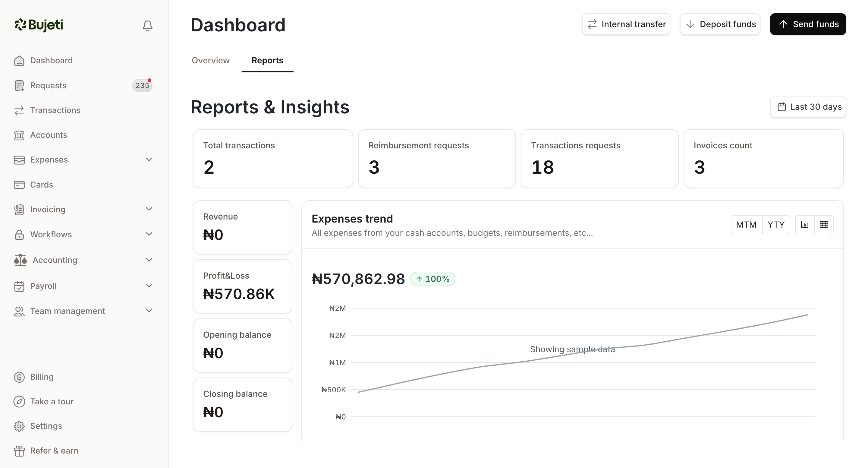This screenshot has width=868, height=468.
Task: Click the Send funds button
Action: click(808, 24)
